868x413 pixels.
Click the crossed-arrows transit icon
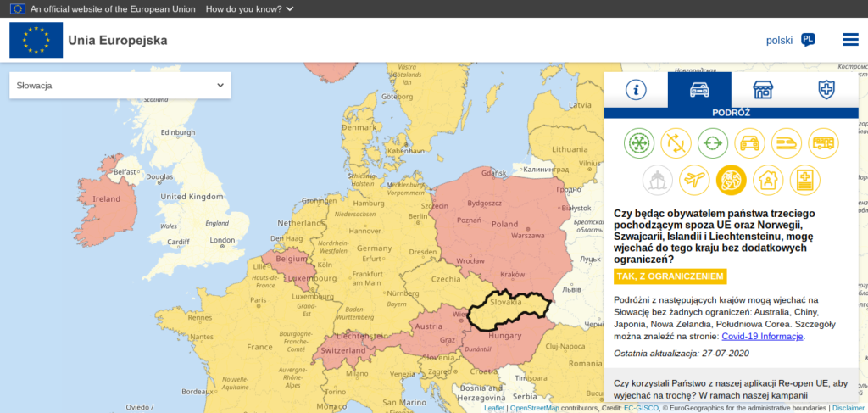[x=676, y=142]
